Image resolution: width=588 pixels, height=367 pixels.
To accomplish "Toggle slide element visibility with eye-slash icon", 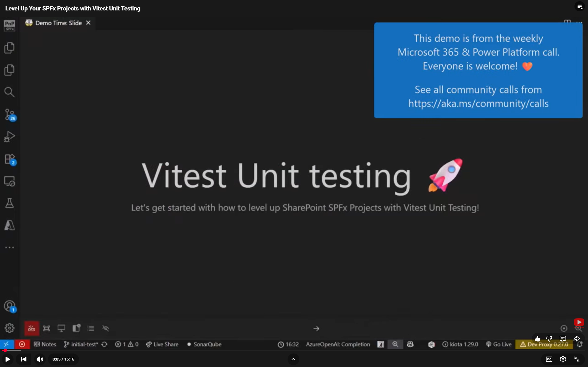I will (x=105, y=328).
